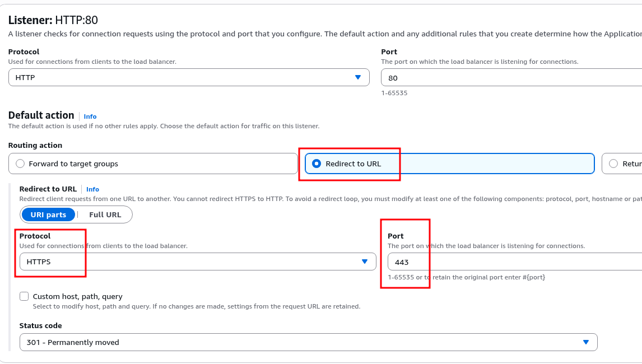Switch to the URI parts tab
642x364 pixels.
point(48,214)
